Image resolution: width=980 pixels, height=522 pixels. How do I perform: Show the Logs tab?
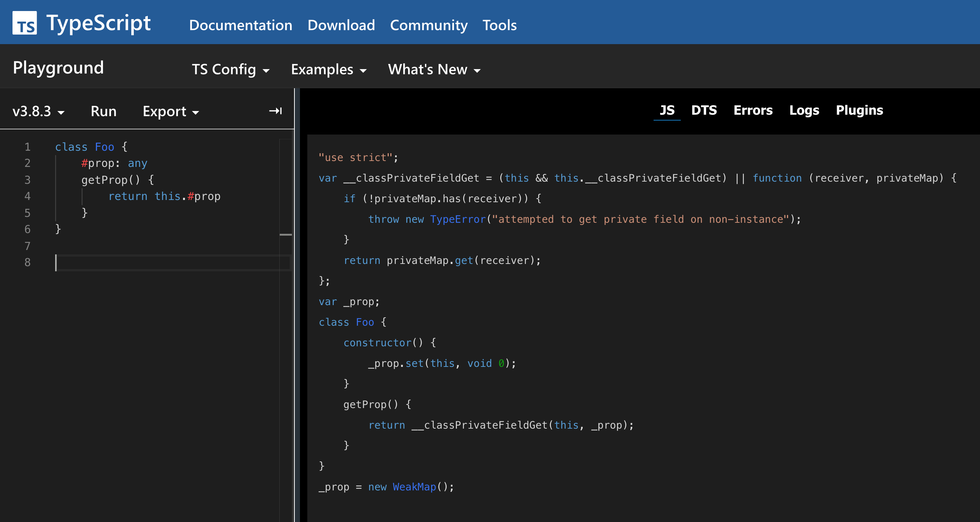pyautogui.click(x=804, y=110)
